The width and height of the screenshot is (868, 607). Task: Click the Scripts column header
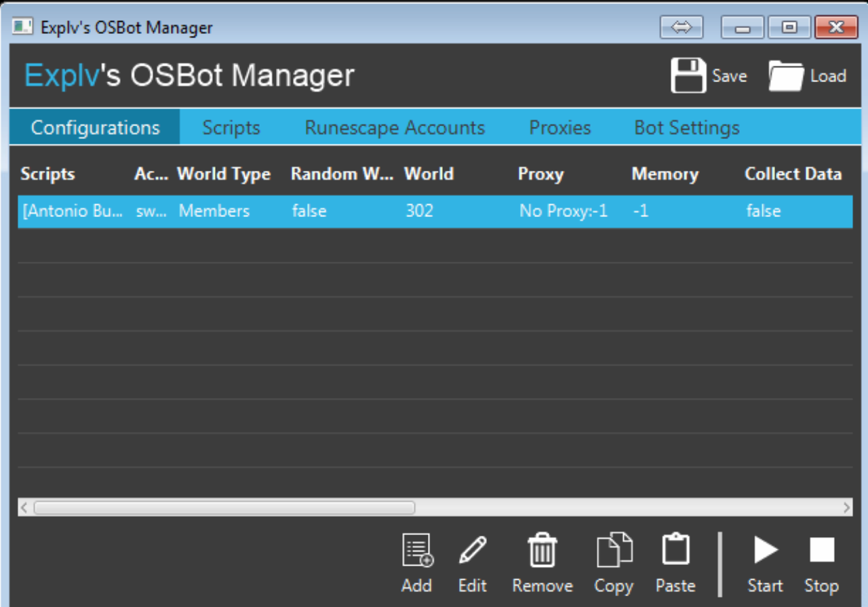pyautogui.click(x=47, y=174)
